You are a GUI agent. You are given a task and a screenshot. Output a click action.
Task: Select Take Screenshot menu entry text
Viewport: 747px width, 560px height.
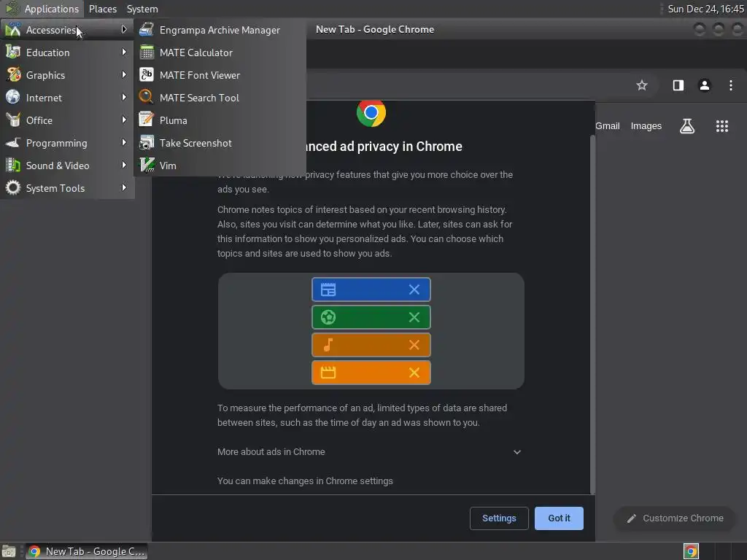point(196,143)
